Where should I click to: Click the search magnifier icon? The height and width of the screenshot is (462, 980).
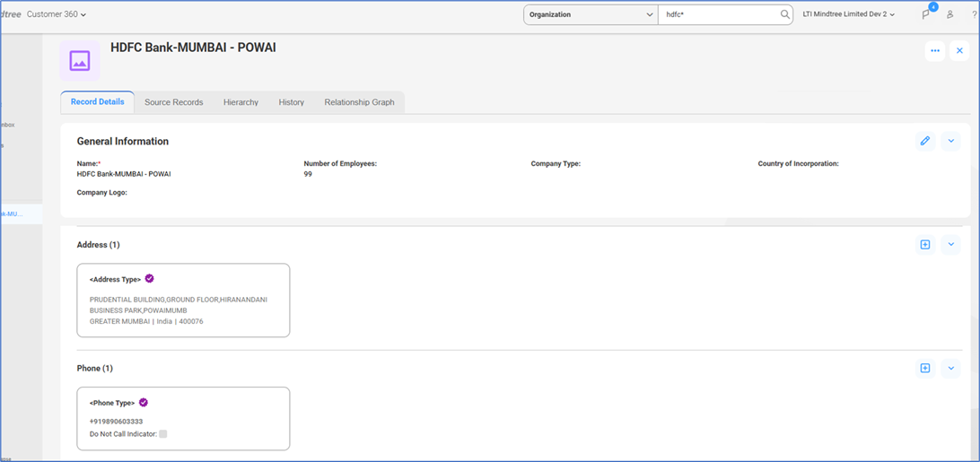coord(784,14)
